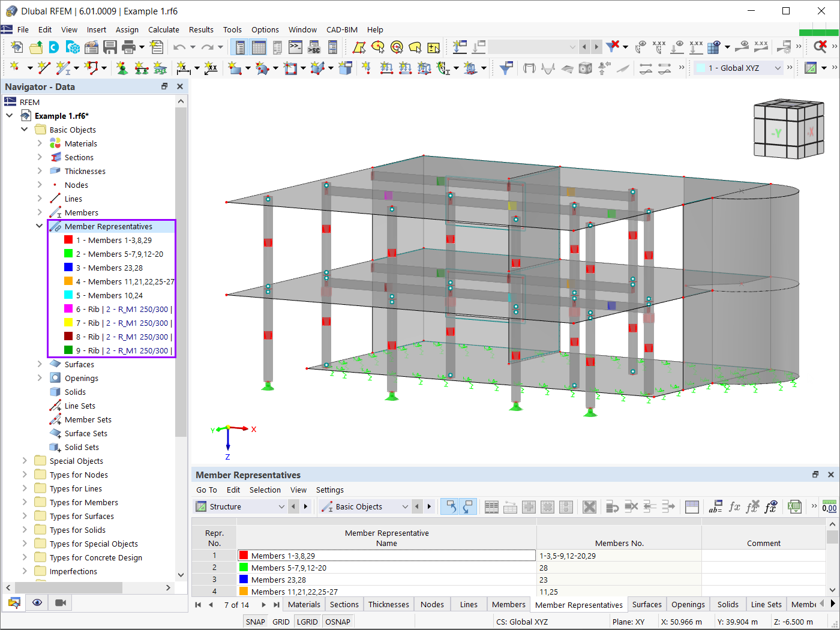Viewport: 840px width, 630px height.
Task: Open the Results menu
Action: click(201, 29)
